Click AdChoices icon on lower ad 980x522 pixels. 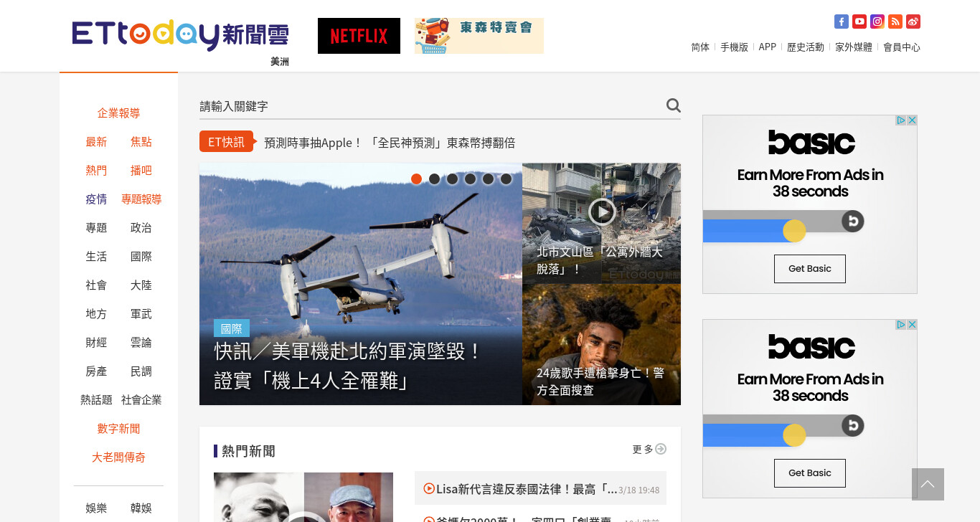pyautogui.click(x=901, y=325)
